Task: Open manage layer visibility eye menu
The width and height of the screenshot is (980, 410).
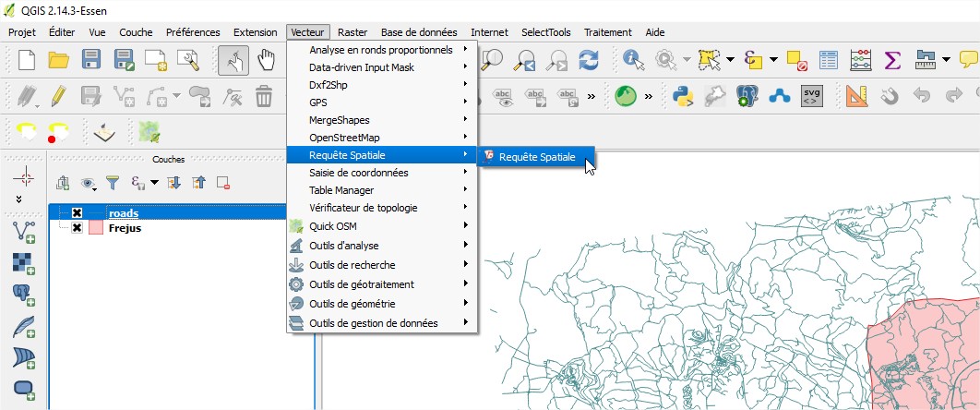Action: click(x=89, y=183)
